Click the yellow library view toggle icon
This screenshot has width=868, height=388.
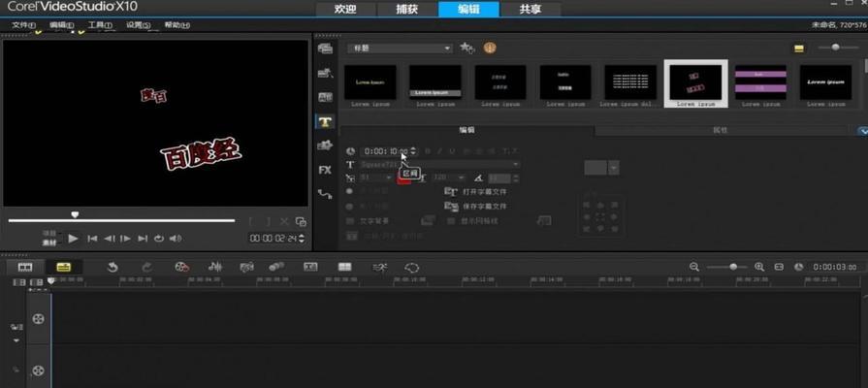tap(799, 48)
